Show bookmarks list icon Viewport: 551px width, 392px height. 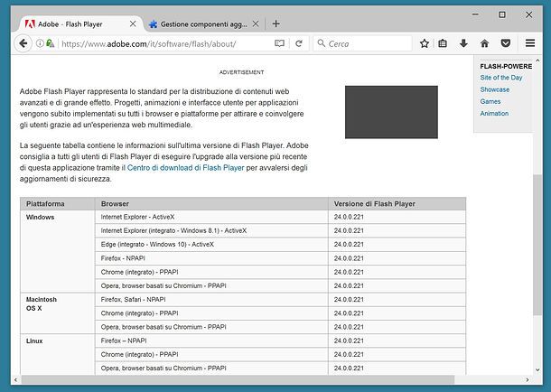(x=444, y=42)
